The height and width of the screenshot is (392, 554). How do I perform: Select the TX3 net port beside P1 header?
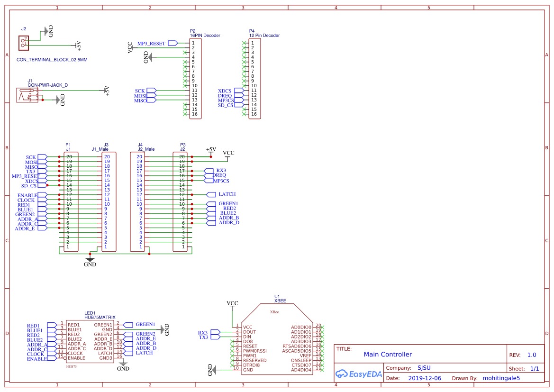pyautogui.click(x=42, y=171)
